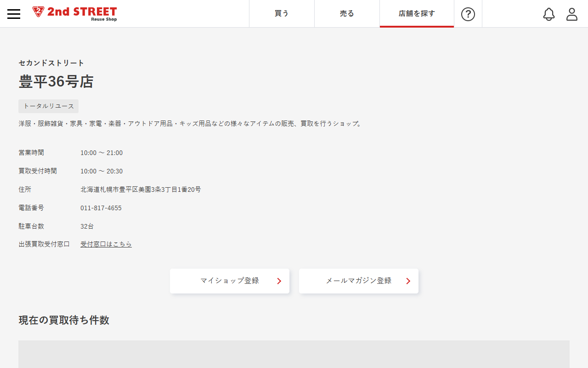Click purchase hours 10:00 〜 20:30
Image resolution: width=588 pixels, height=368 pixels.
coord(102,171)
